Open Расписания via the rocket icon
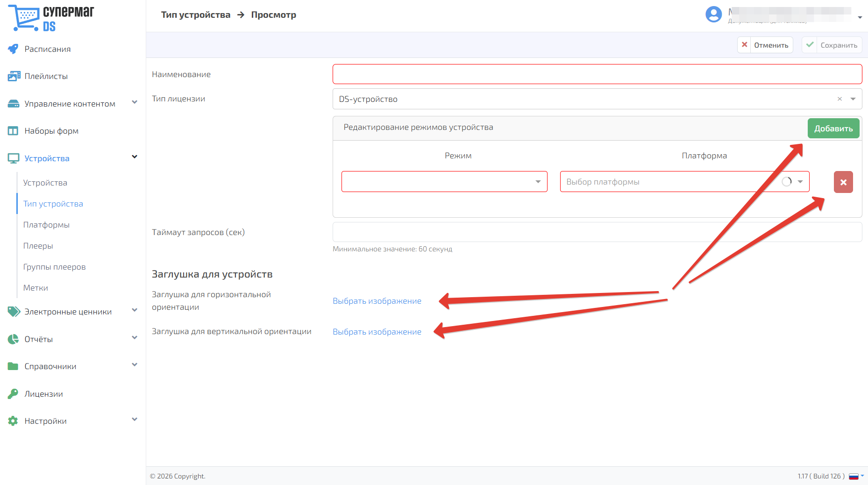 pyautogui.click(x=13, y=49)
